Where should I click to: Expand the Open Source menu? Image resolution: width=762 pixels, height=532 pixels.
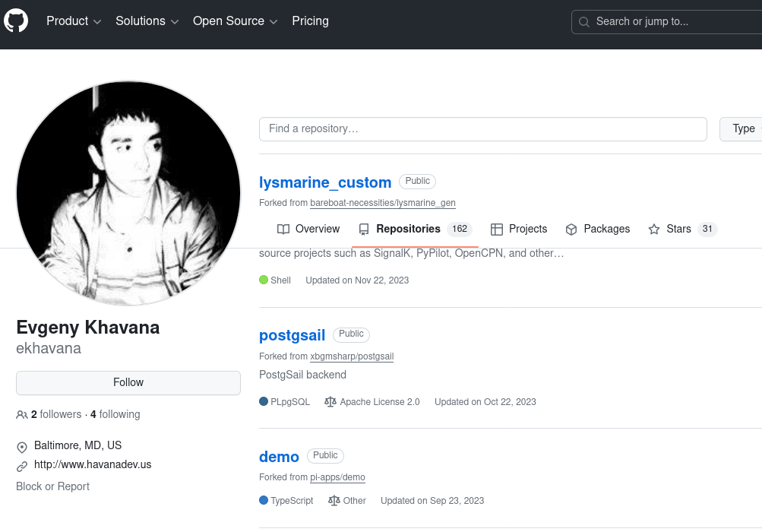pos(235,21)
